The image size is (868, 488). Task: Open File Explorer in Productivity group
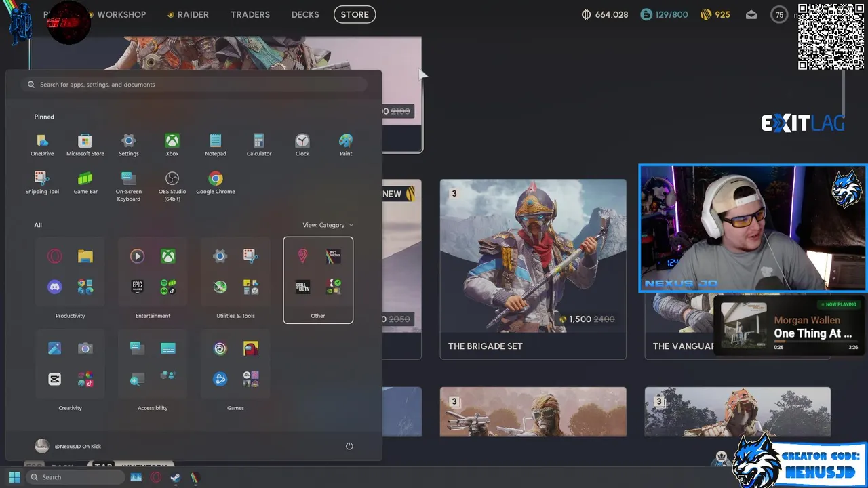[85, 256]
